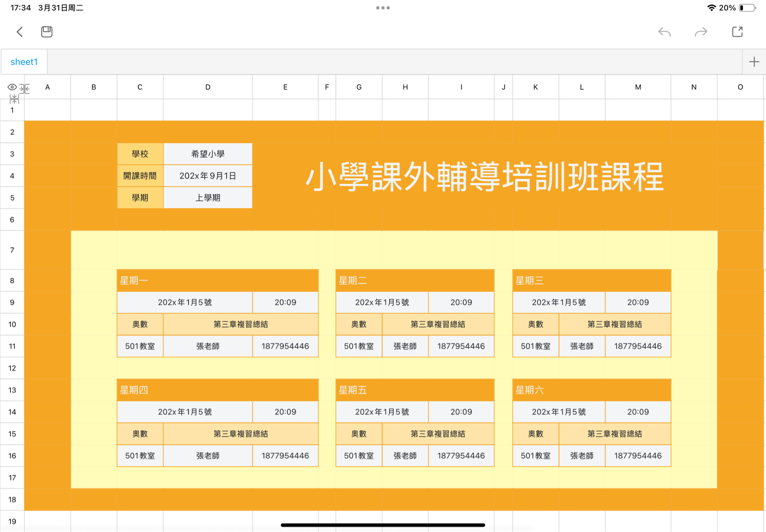This screenshot has width=766, height=532.
Task: Select the 202x年9月1日 cell
Action: [x=208, y=176]
